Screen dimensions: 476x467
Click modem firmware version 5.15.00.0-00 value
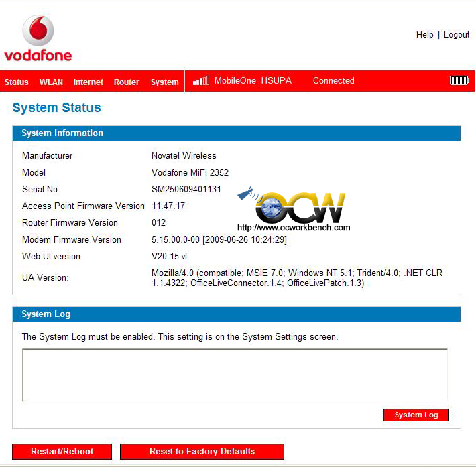(219, 239)
